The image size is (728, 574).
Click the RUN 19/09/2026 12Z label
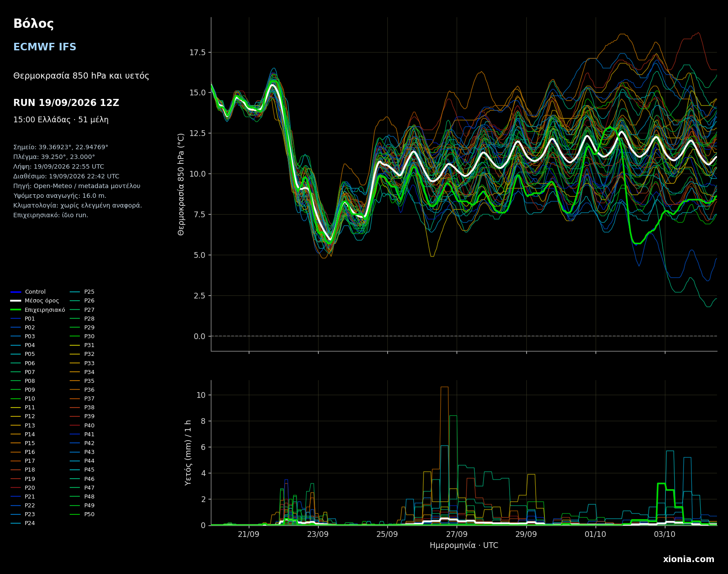click(x=66, y=103)
